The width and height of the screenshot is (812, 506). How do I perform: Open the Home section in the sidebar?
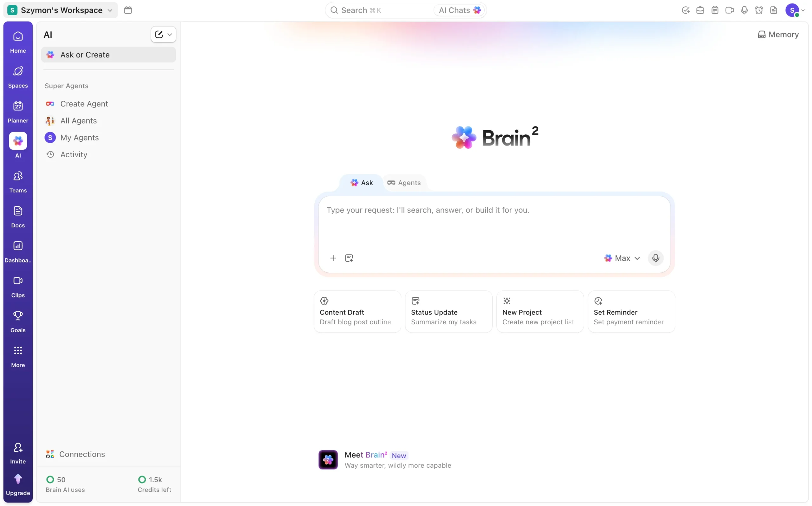coord(18,42)
